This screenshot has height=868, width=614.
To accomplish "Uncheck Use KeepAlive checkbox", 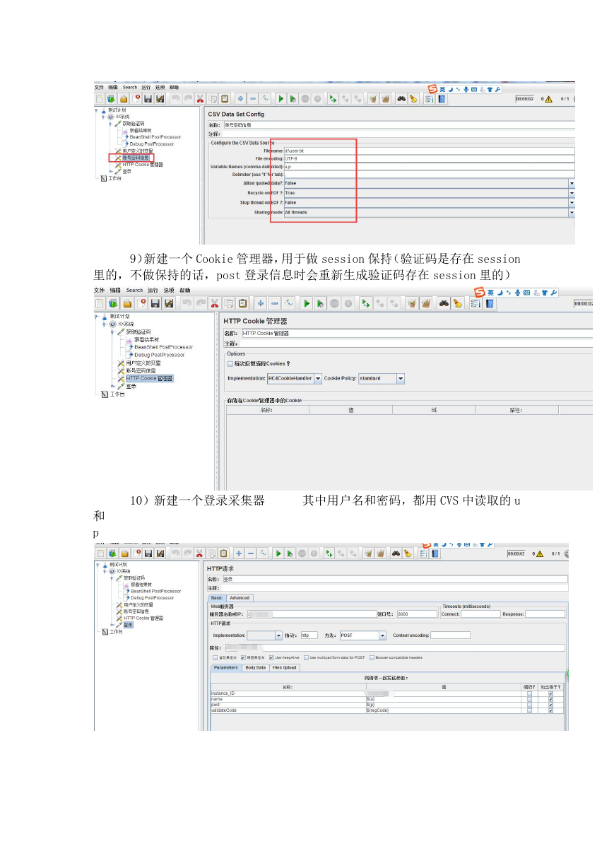I will point(271,657).
